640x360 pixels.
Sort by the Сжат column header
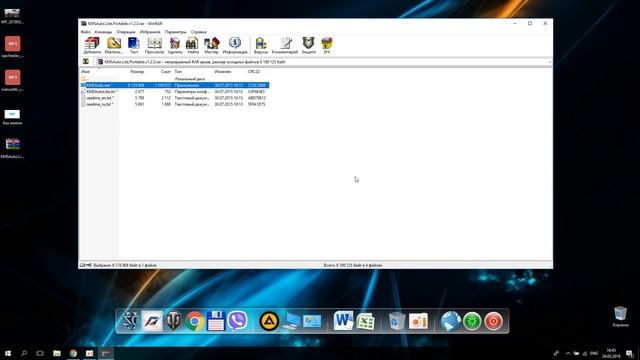pos(166,71)
